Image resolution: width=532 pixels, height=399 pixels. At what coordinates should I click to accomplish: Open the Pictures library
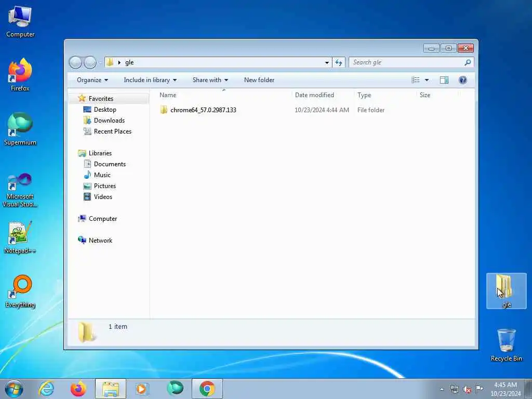point(105,186)
